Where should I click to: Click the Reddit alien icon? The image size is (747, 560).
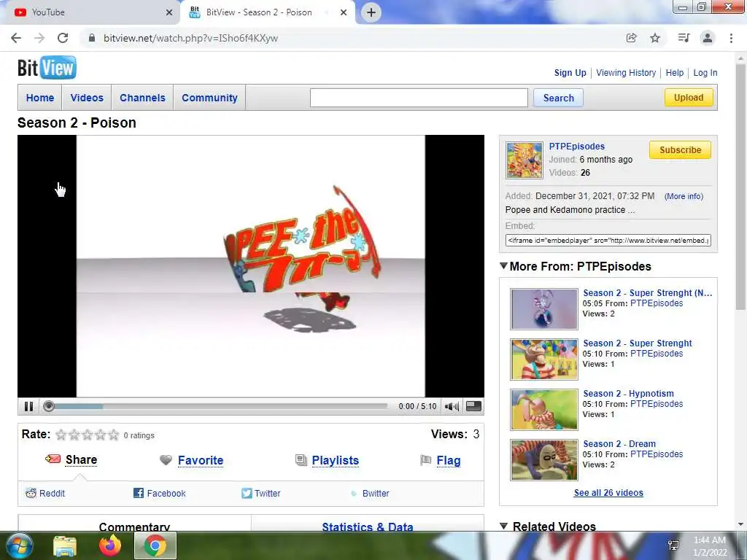click(x=31, y=494)
